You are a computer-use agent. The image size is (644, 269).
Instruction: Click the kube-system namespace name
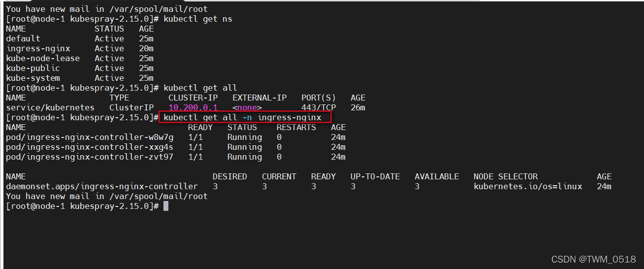pyautogui.click(x=33, y=78)
